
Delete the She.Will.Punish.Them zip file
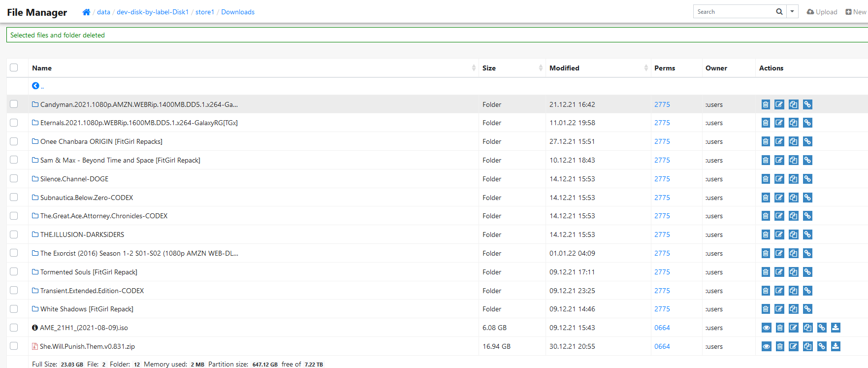coord(780,346)
